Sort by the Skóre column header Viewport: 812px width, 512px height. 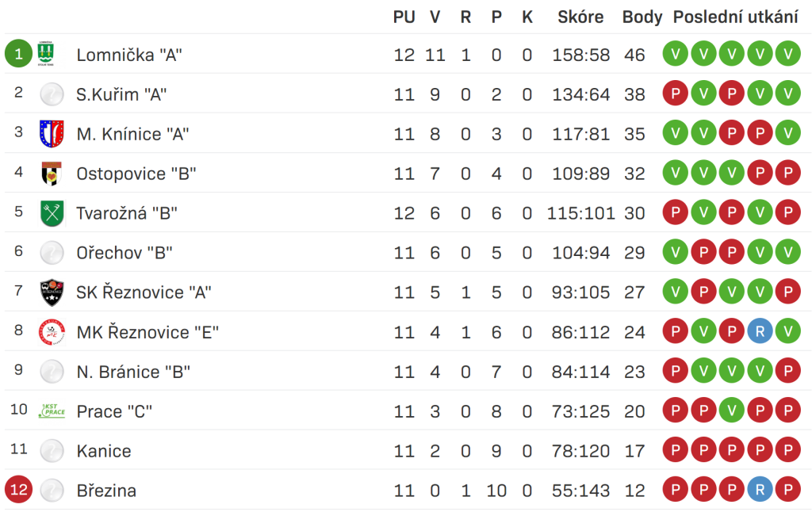(x=580, y=17)
